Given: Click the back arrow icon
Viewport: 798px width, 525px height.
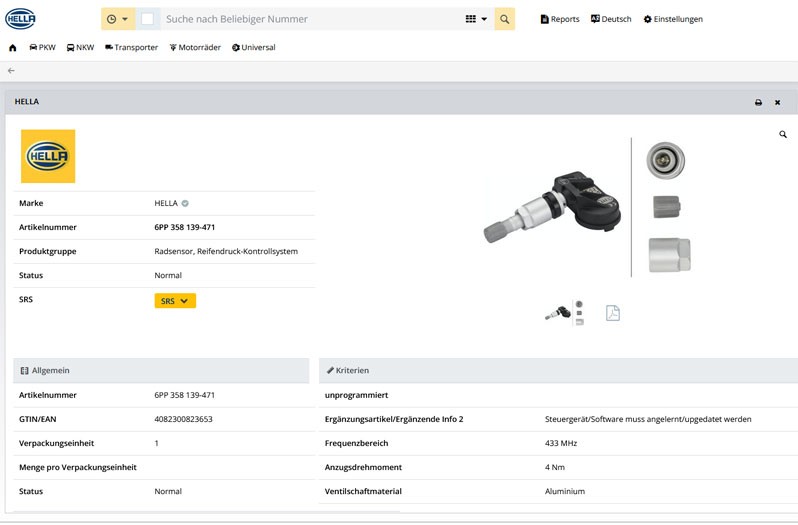Looking at the screenshot, I should click(x=11, y=71).
